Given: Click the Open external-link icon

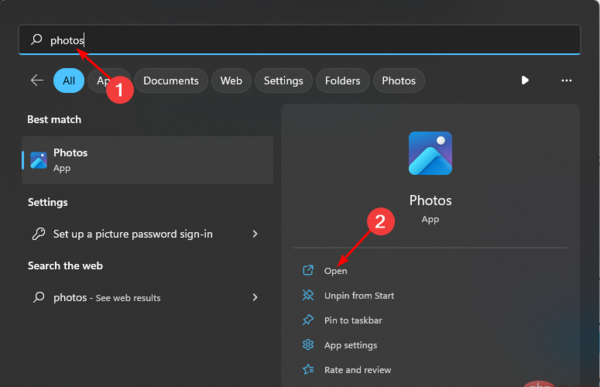Looking at the screenshot, I should click(x=308, y=270).
